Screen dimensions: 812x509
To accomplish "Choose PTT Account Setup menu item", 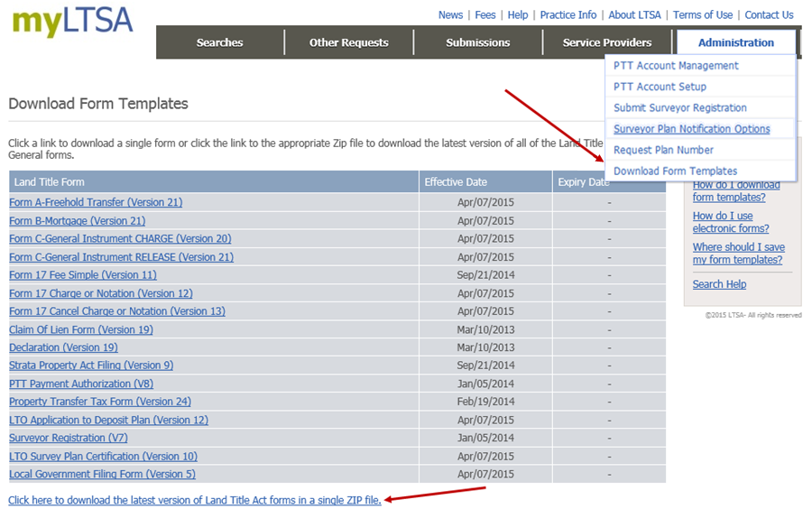I will (660, 87).
